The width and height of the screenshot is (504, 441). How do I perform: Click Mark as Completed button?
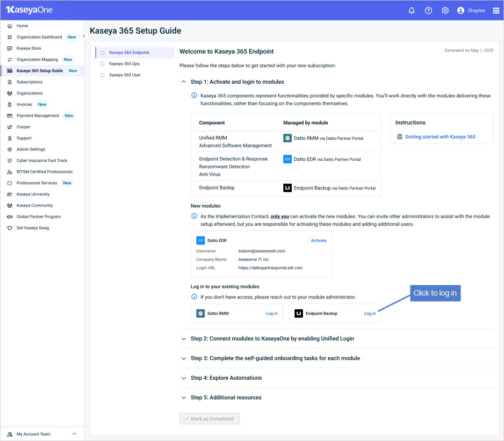click(x=209, y=419)
